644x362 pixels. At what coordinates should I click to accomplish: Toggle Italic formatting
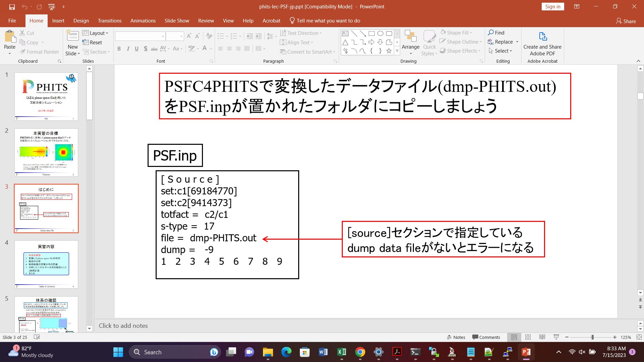point(128,49)
